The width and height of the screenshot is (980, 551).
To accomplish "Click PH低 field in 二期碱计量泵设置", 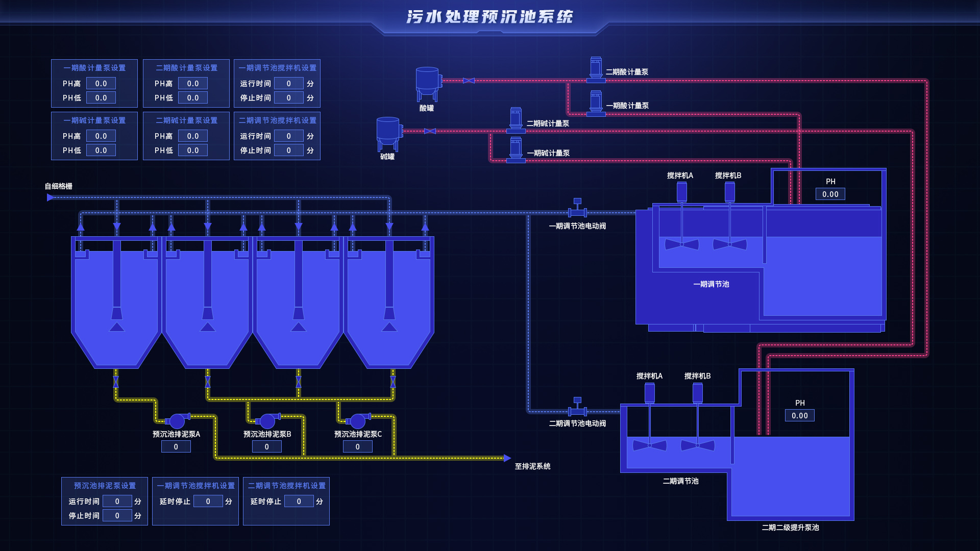I will pos(193,150).
